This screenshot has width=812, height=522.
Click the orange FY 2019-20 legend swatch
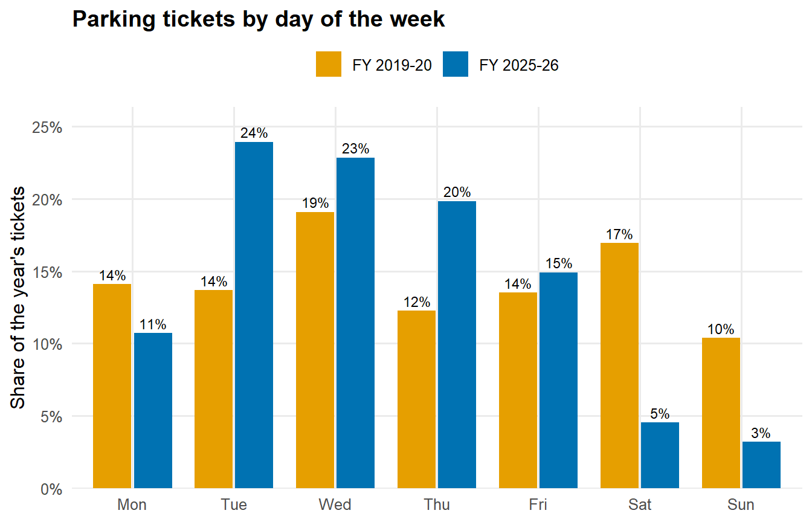point(329,64)
